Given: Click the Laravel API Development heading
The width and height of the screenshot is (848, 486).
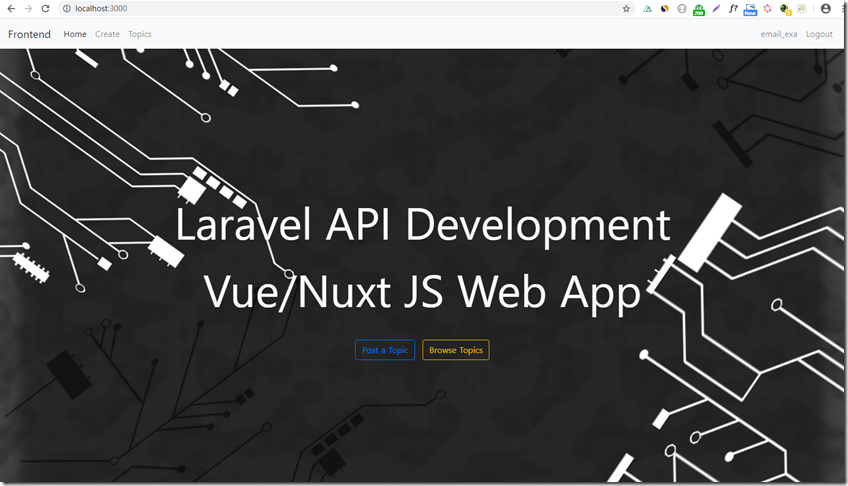Looking at the screenshot, I should 423,225.
